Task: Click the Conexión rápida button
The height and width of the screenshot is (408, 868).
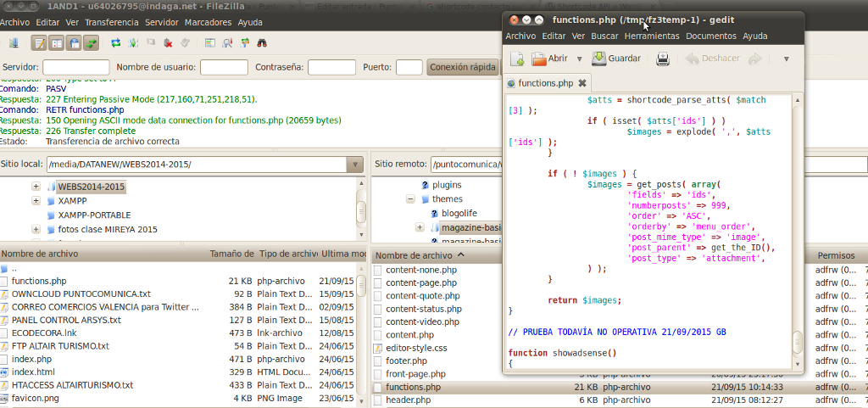Action: [x=462, y=67]
